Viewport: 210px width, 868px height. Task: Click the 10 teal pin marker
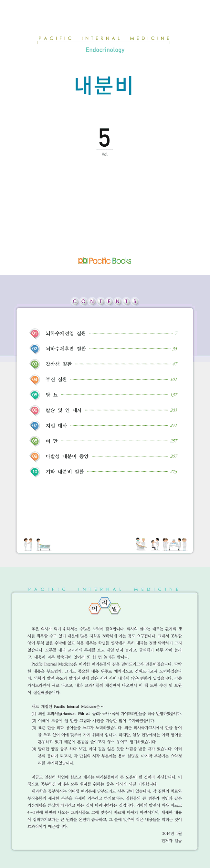[x=34, y=472]
